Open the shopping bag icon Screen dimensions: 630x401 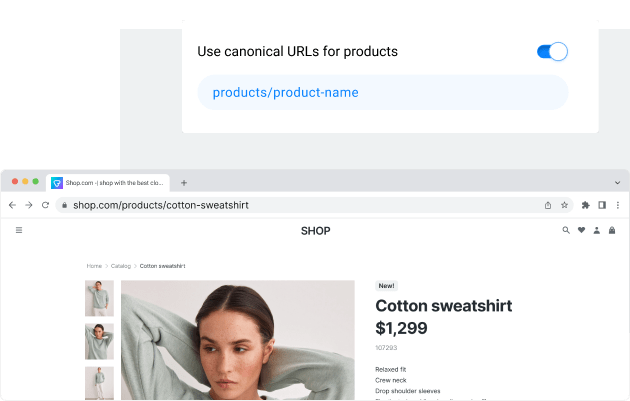612,230
